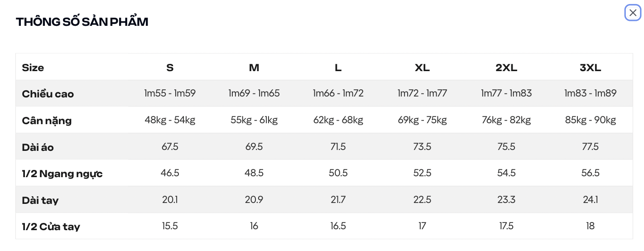
Task: Click the 62kg - 68kg weight cell
Action: [338, 120]
